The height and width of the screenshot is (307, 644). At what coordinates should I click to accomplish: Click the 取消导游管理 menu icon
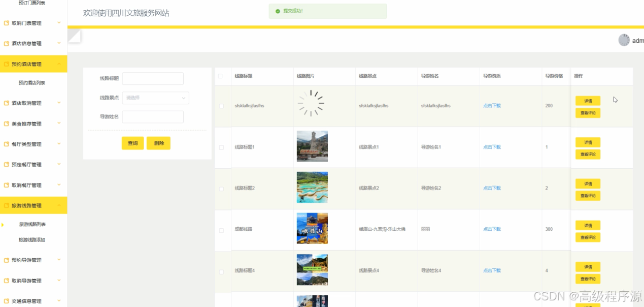7,281
